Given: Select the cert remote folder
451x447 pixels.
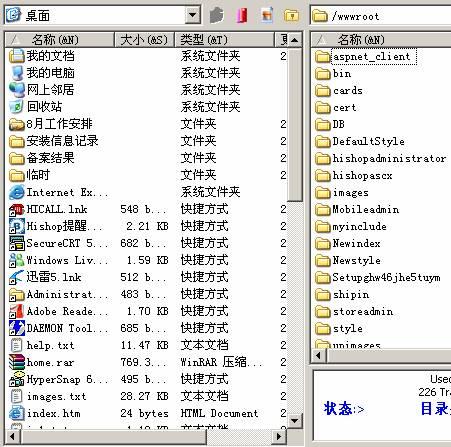Looking at the screenshot, I should tap(336, 108).
